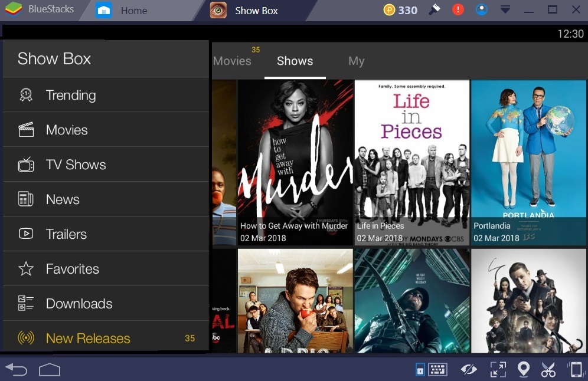Open the Favorites list
The height and width of the screenshot is (381, 588).
(106, 269)
